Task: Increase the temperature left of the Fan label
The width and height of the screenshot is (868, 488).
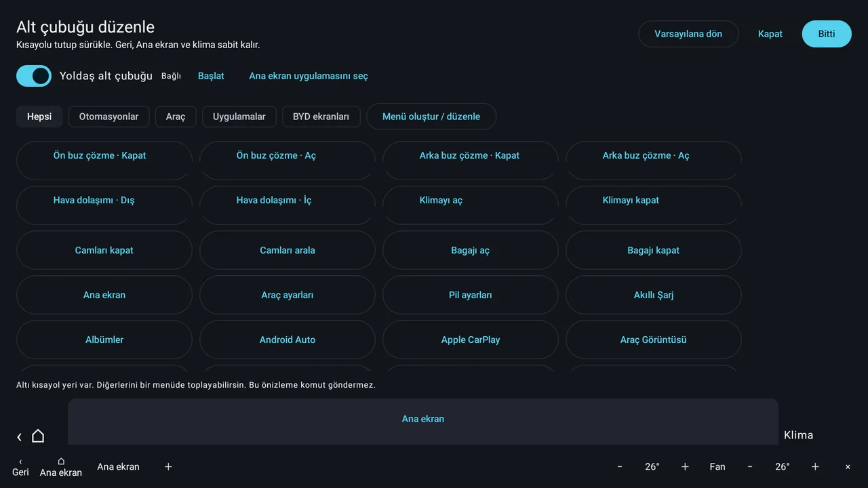Action: 685,466
